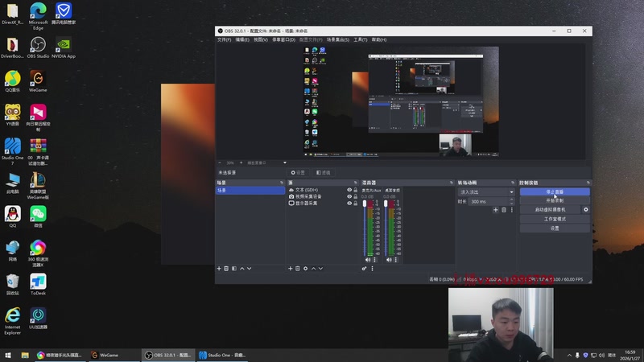The image size is (644, 362).
Task: Add a new scene with plus icon
Action: 219,269
